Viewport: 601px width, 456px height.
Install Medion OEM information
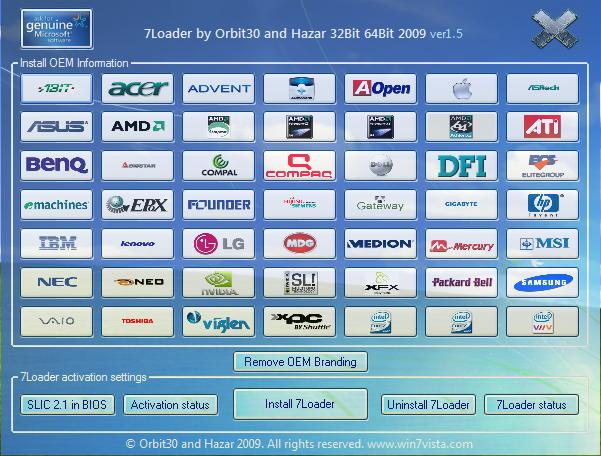(x=381, y=244)
